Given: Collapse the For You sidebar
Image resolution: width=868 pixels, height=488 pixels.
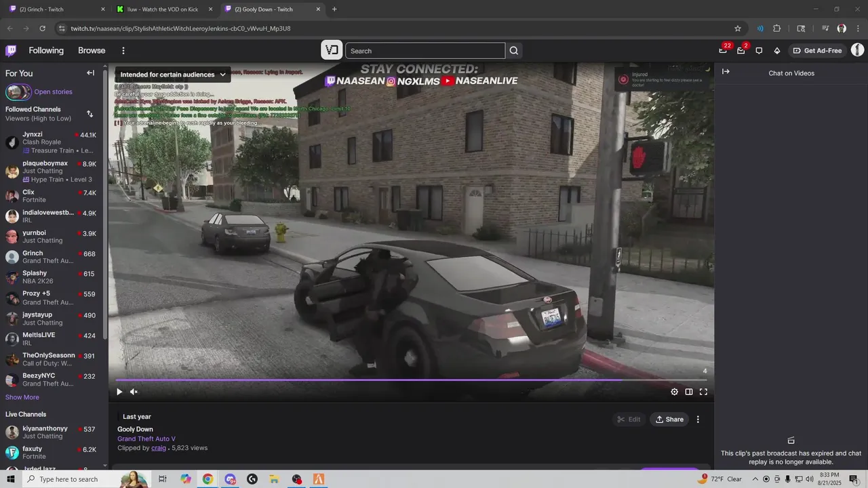Looking at the screenshot, I should point(90,73).
